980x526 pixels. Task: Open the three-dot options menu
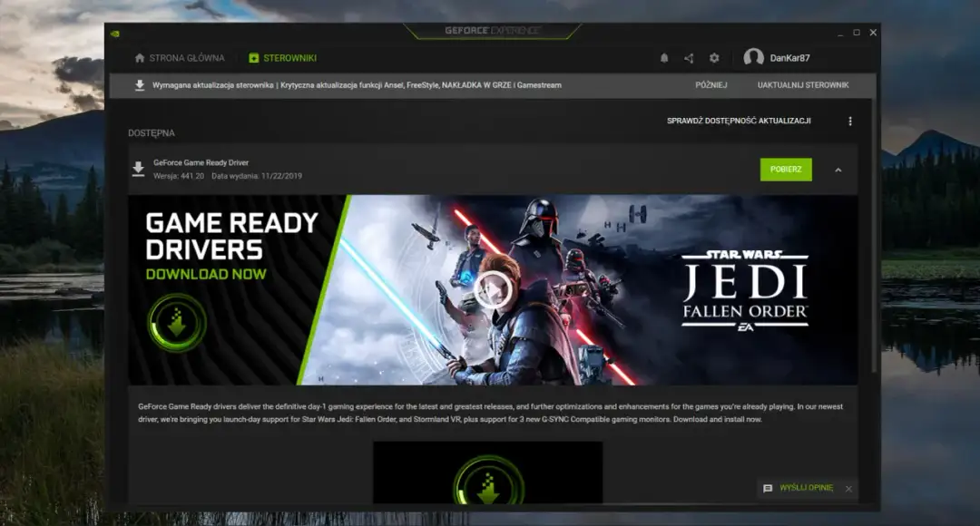point(850,120)
